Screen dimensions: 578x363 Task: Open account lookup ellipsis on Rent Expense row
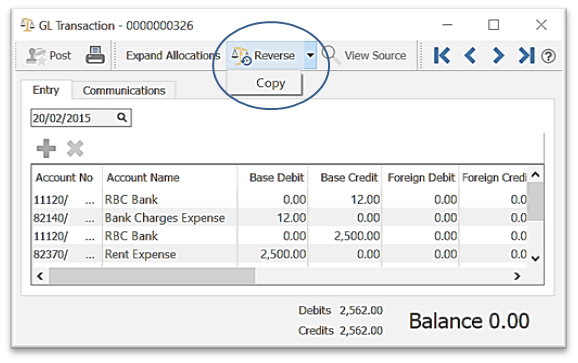pyautogui.click(x=90, y=255)
